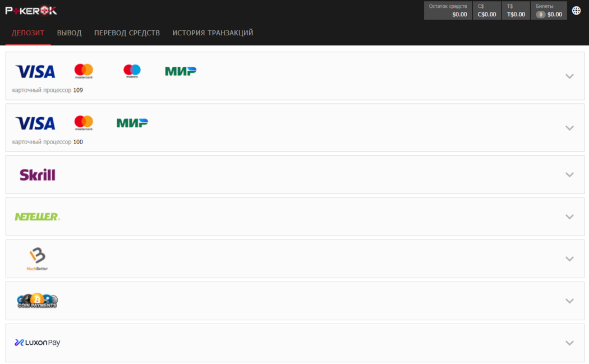Click the C$ balance box
The image size is (589, 364).
tap(487, 11)
